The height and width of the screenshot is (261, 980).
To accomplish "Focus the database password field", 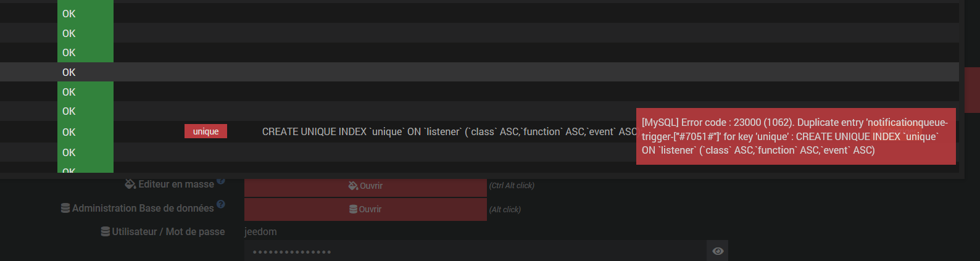I will [475, 251].
